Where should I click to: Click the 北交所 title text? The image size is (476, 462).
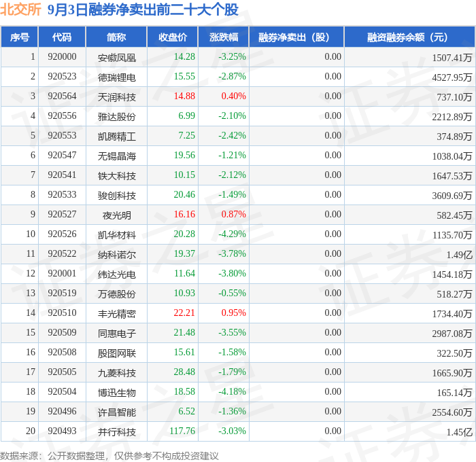(x=20, y=10)
